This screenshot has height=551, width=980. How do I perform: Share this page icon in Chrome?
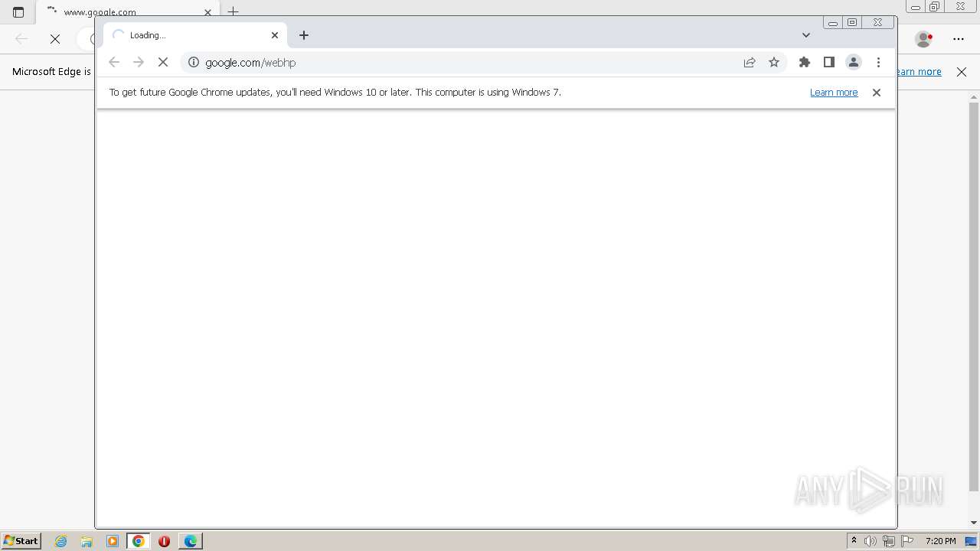coord(750,62)
